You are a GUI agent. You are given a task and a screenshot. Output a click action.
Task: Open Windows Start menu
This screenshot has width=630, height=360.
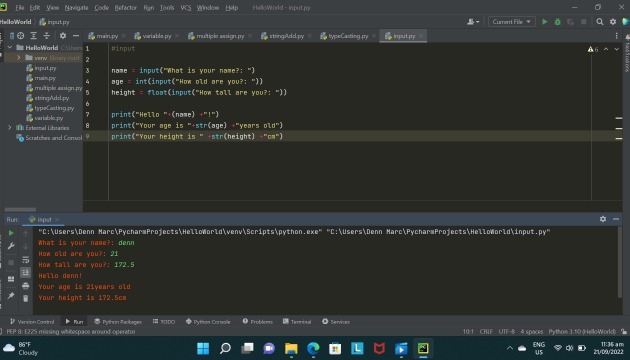click(x=203, y=348)
